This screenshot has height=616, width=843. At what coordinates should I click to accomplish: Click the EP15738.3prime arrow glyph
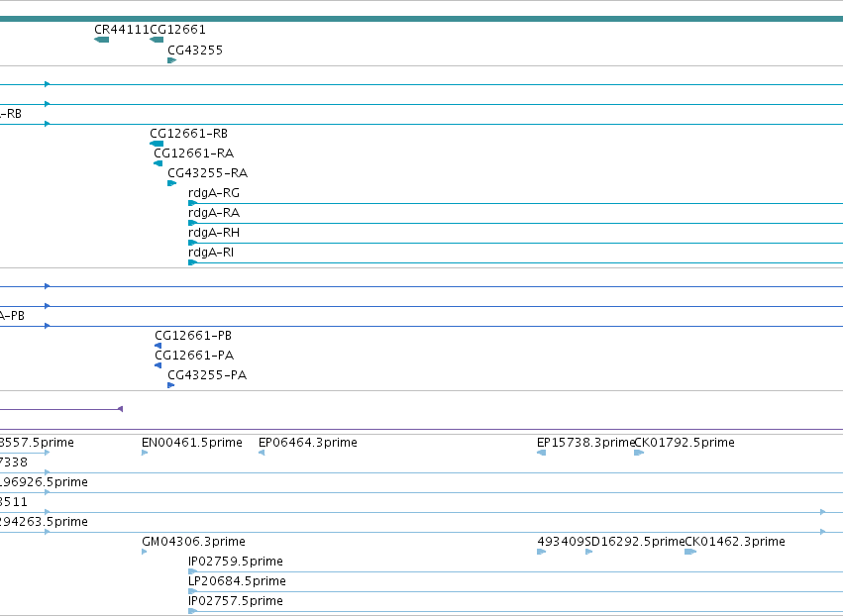coord(542,453)
